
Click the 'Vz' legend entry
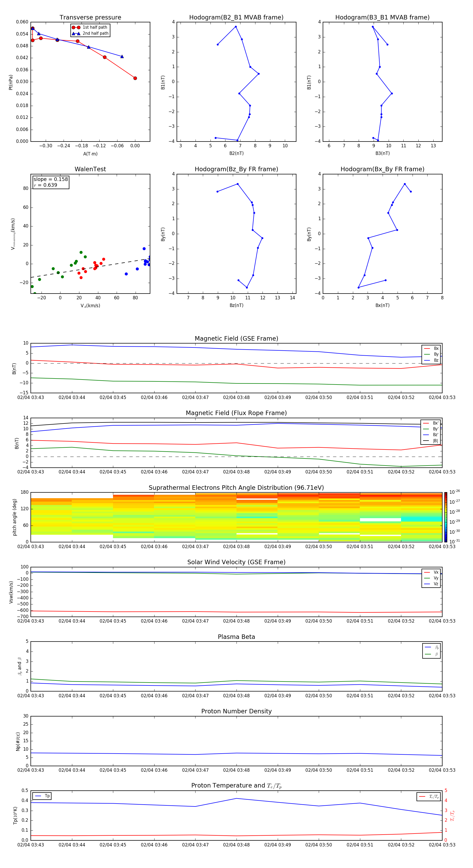click(431, 584)
